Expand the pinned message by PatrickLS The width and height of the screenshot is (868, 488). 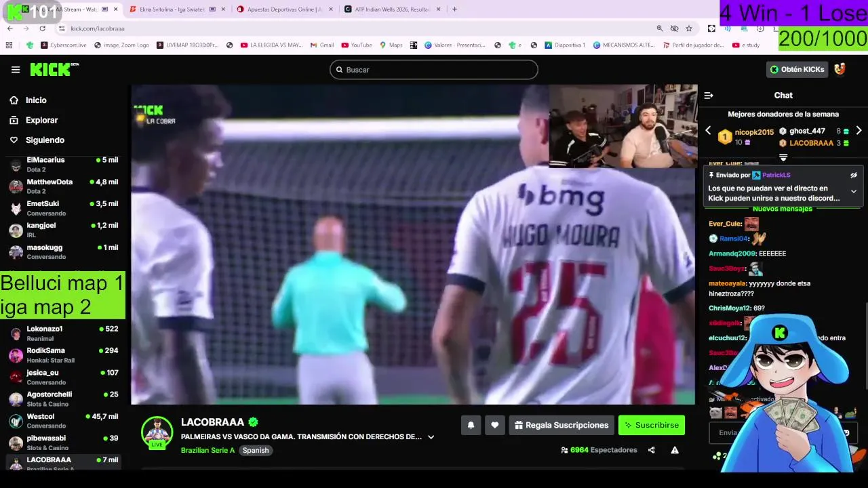tap(854, 192)
